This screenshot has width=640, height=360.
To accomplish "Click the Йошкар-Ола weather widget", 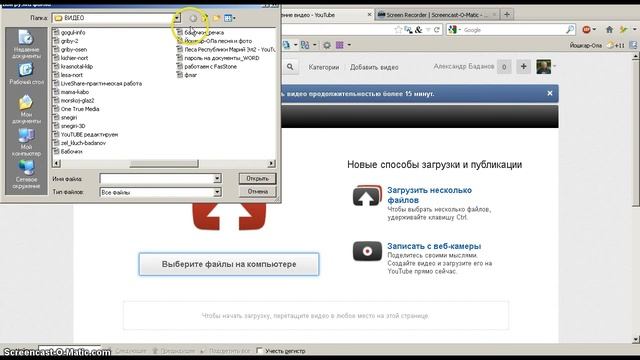I will (x=597, y=45).
